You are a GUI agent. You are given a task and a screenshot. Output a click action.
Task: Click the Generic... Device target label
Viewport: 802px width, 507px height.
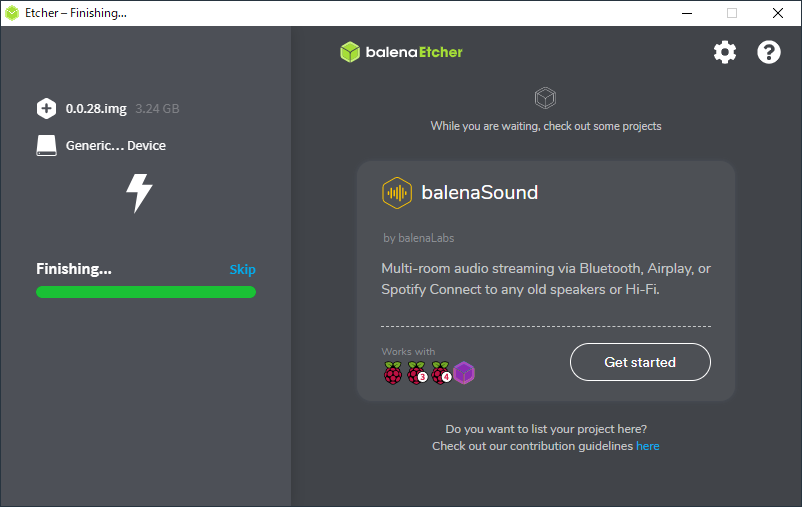(x=116, y=146)
